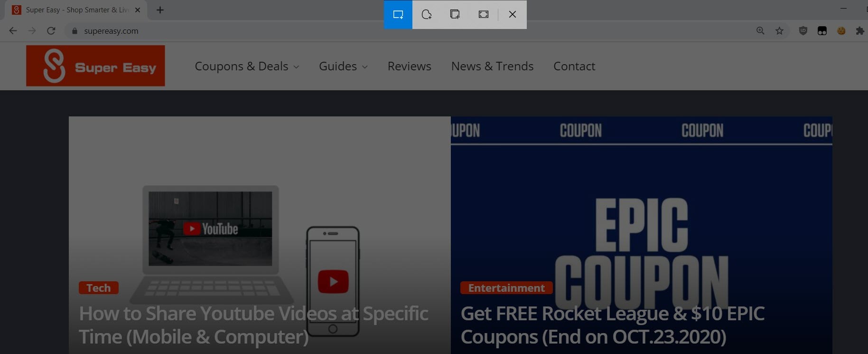Close the snipping toolbar
868x354 pixels.
pyautogui.click(x=513, y=14)
